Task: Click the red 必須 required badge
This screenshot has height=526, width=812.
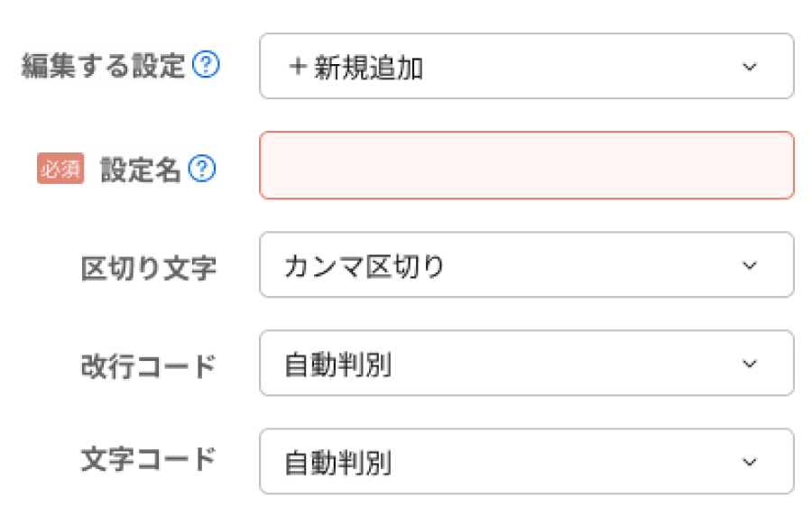Action: [60, 169]
